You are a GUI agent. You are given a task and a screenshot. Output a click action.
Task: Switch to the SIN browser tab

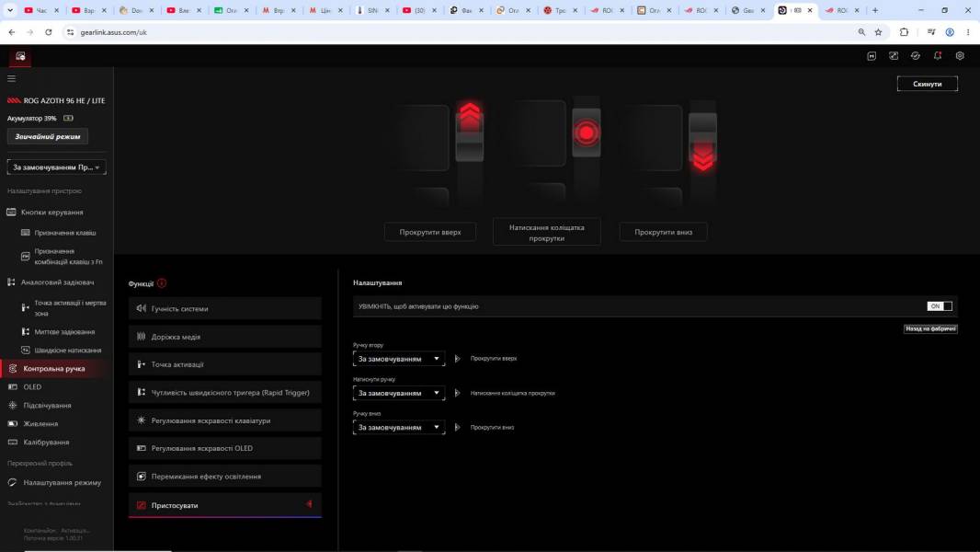(372, 10)
